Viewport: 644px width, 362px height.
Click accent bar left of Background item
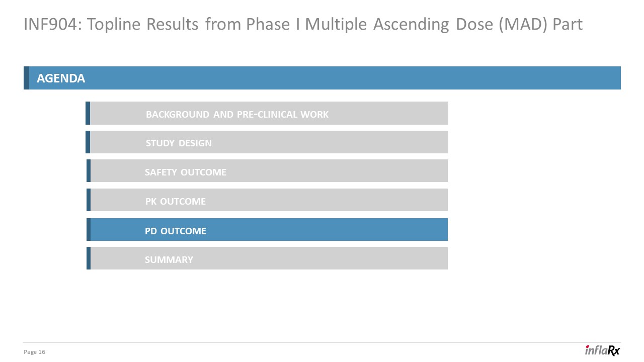click(88, 113)
